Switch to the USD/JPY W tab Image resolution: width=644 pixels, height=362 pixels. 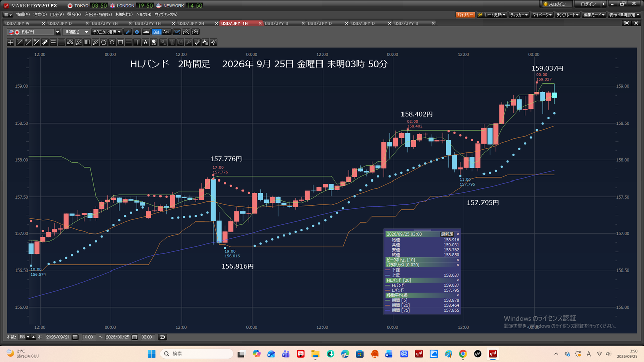[x=25, y=23]
